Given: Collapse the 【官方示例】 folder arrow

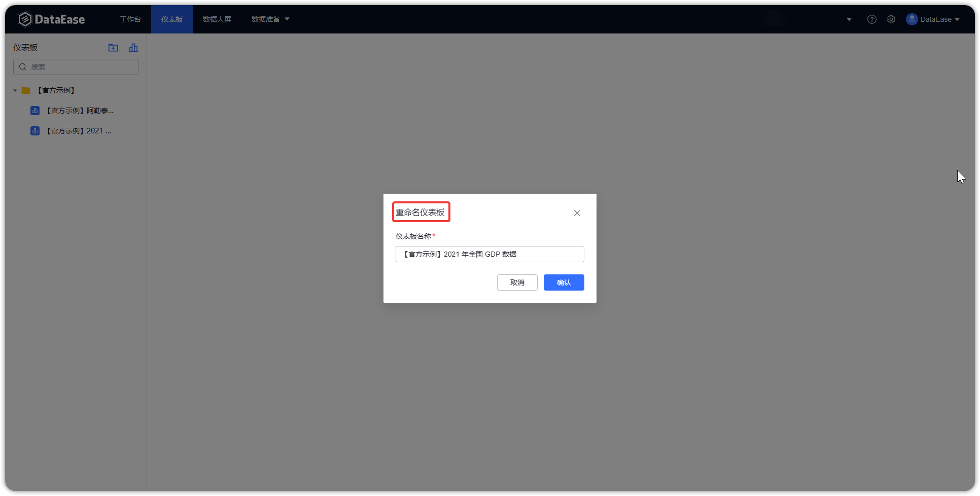Looking at the screenshot, I should point(15,90).
